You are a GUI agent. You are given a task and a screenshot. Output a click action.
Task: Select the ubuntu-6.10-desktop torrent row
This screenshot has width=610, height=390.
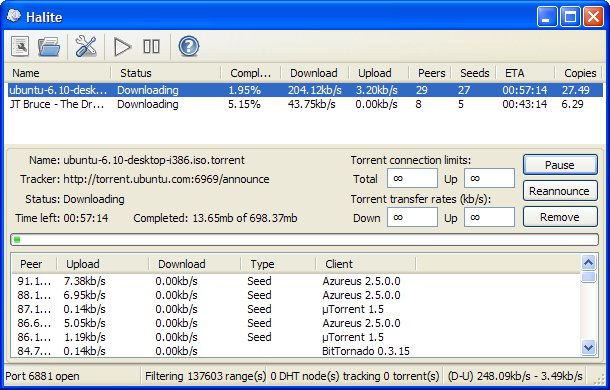pyautogui.click(x=305, y=90)
